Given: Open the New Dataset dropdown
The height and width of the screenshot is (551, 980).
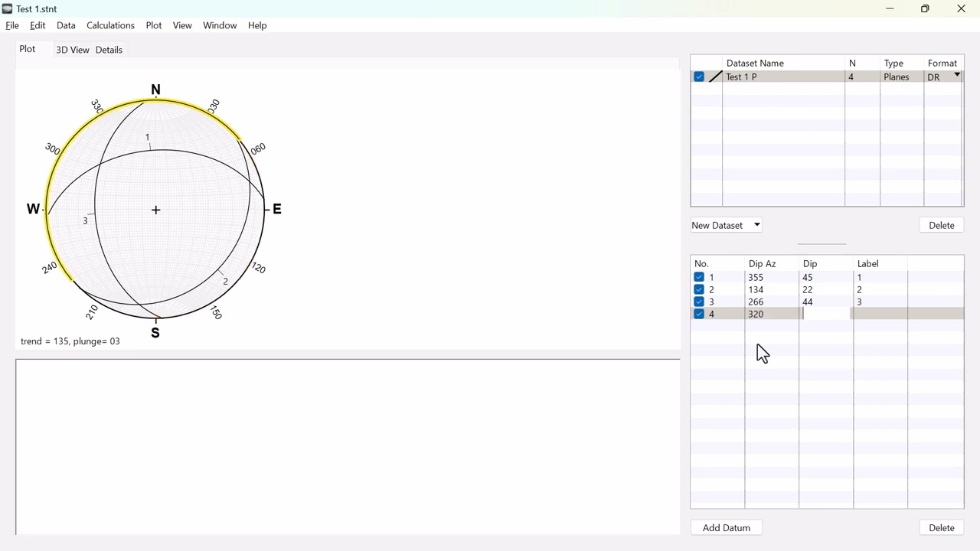Looking at the screenshot, I should (727, 225).
